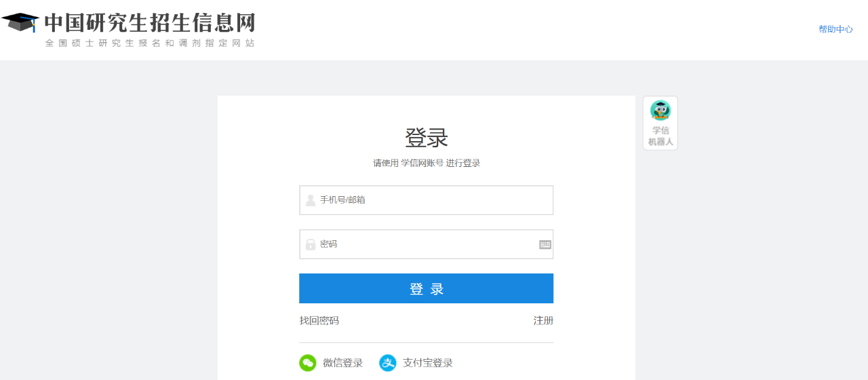Choose 微信登录 text link
Viewport: 868px width, 380px height.
pos(342,363)
